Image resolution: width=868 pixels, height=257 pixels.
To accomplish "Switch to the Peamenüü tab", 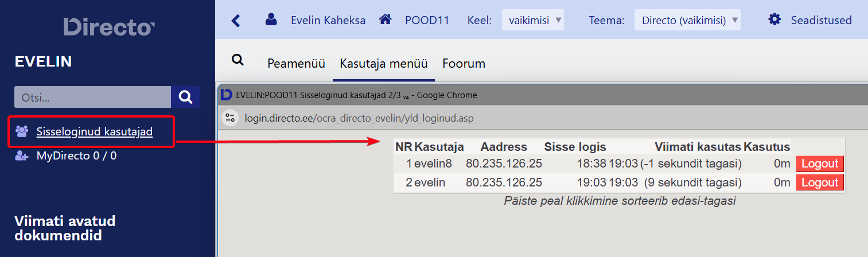I will pos(296,63).
